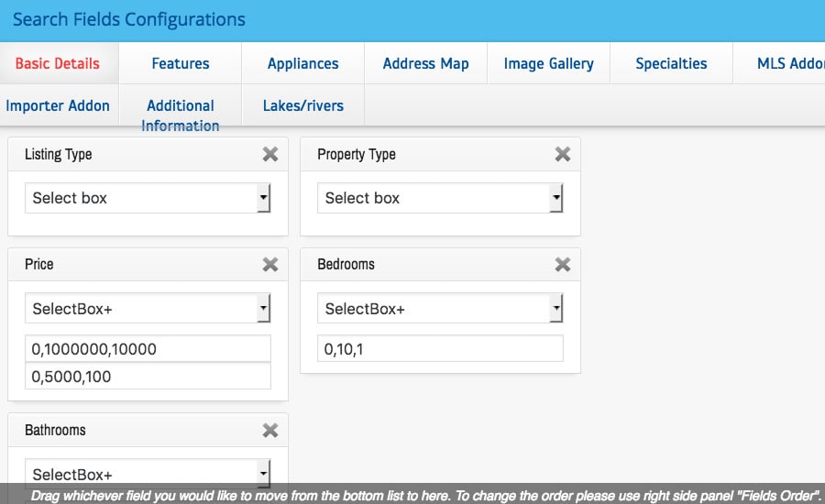Select the Image Gallery tab

point(548,63)
